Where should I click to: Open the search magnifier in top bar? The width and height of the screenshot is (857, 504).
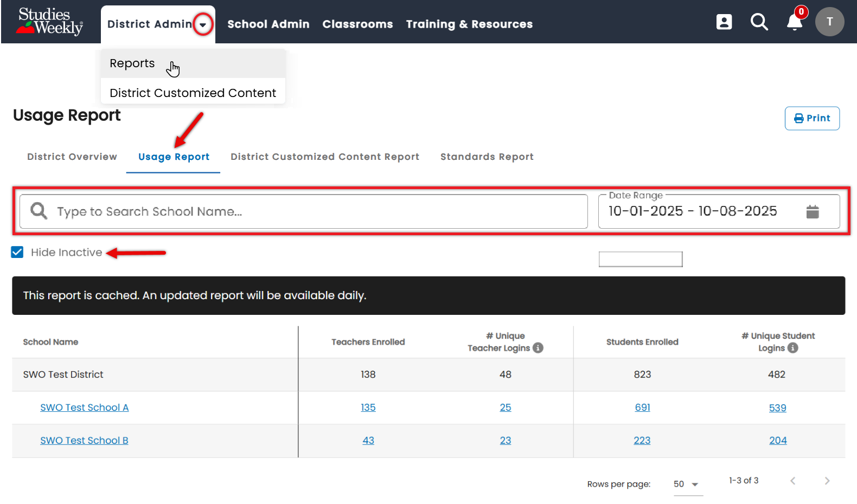pos(759,22)
